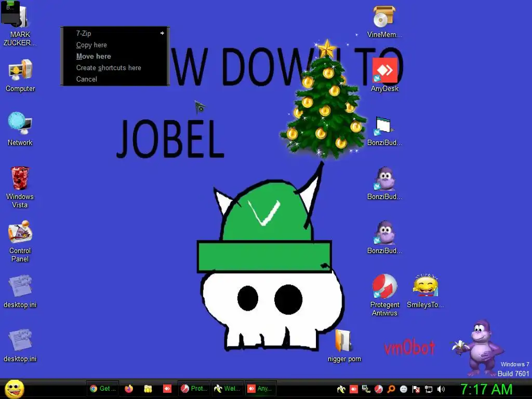The width and height of the screenshot is (532, 399).
Task: Switch to the 'Wel...' BonziBuddy taskbar window
Action: tap(228, 389)
